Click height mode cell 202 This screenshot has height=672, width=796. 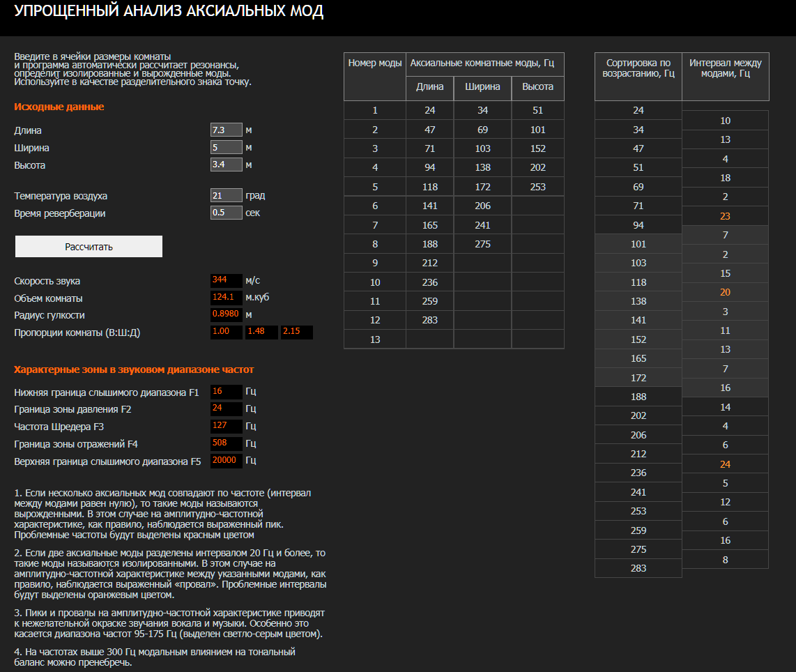point(538,167)
